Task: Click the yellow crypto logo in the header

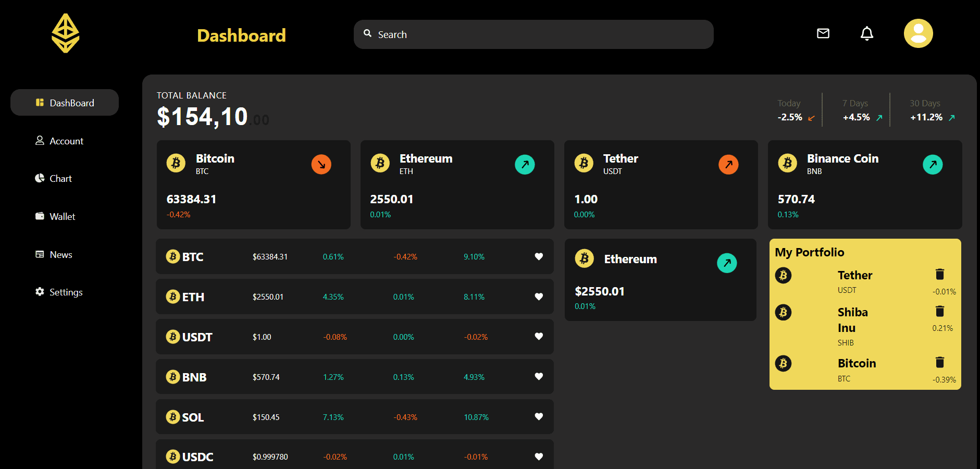Action: pyautogui.click(x=66, y=33)
